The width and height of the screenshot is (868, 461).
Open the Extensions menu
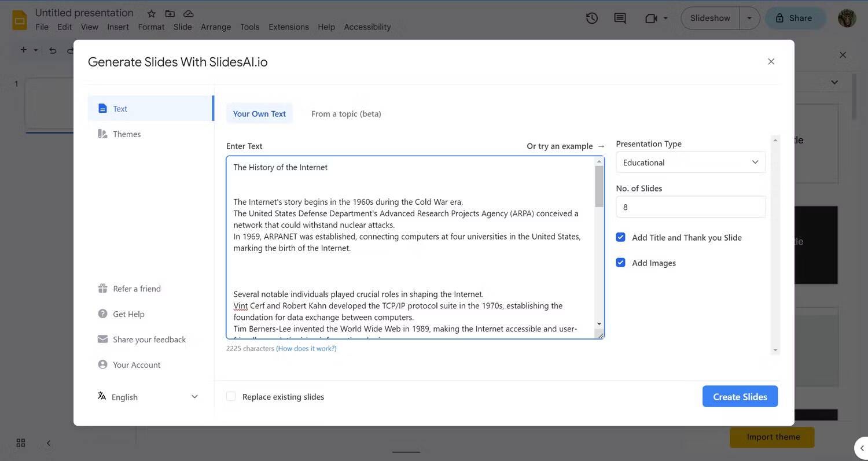point(288,27)
